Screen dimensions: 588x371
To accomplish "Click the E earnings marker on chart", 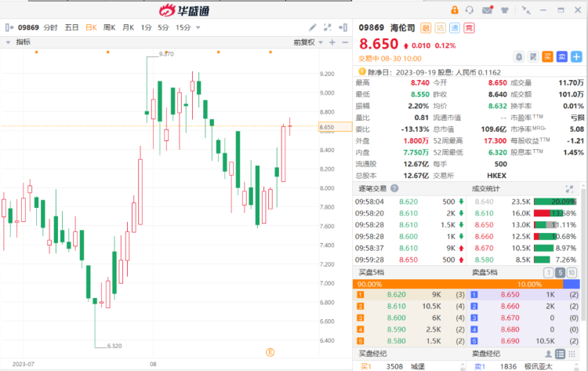I will [x=270, y=352].
